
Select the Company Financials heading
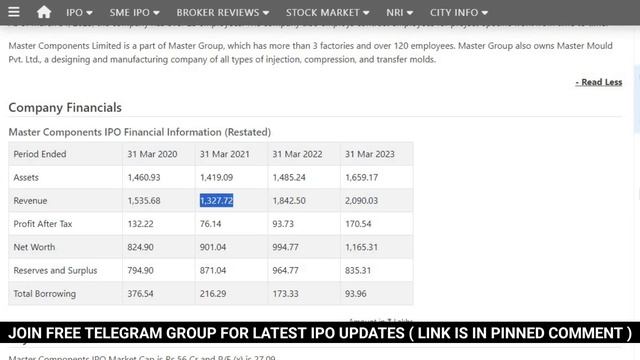click(65, 107)
